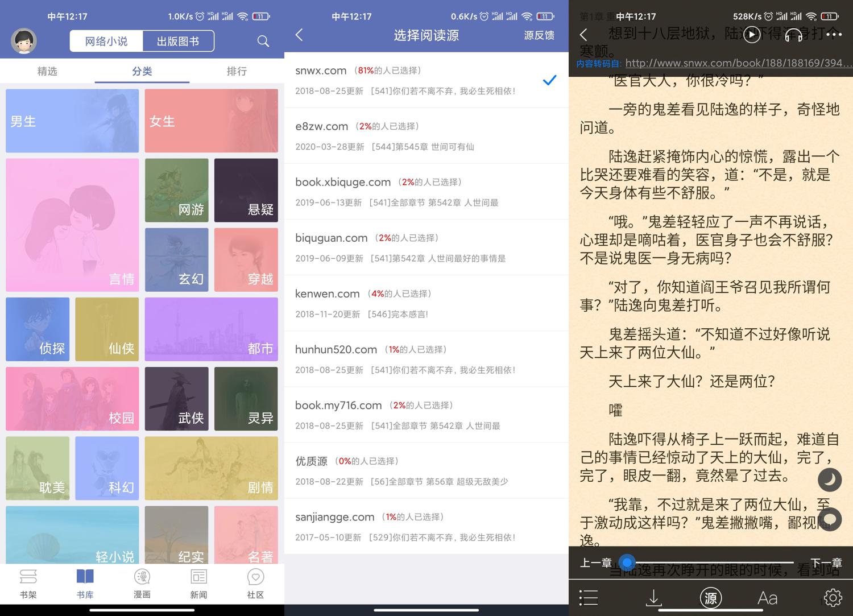The width and height of the screenshot is (853, 616).
Task: Tap the download chapter icon
Action: tap(654, 597)
